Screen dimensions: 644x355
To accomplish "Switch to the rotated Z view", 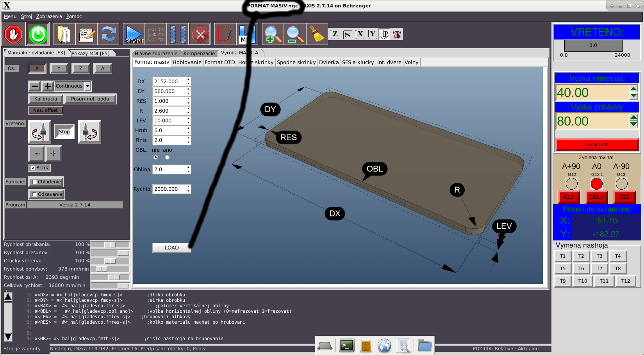I will tap(347, 34).
